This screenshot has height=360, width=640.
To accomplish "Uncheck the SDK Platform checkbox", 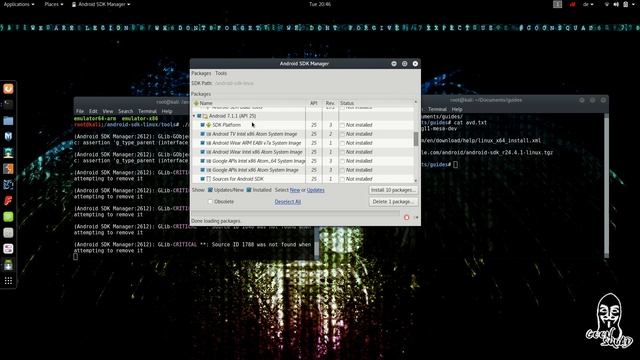I will (202, 125).
